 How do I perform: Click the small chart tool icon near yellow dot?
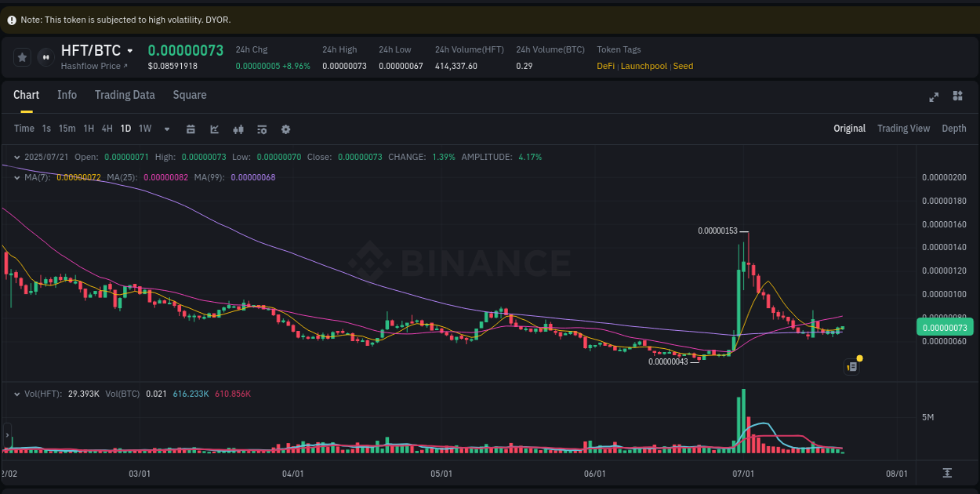[851, 366]
